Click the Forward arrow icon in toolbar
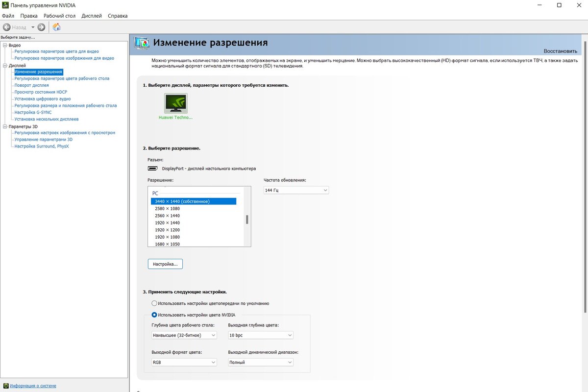Viewport: 588px width, 392px height. click(41, 27)
